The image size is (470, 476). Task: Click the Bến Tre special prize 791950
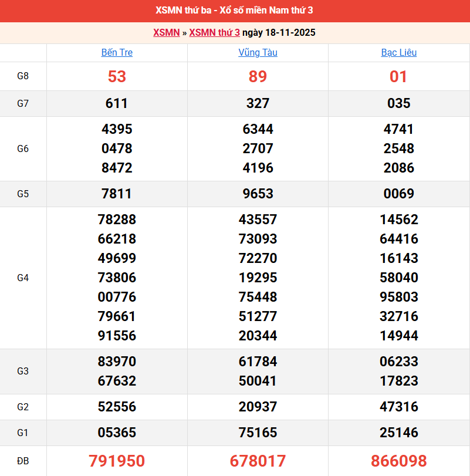click(117, 461)
